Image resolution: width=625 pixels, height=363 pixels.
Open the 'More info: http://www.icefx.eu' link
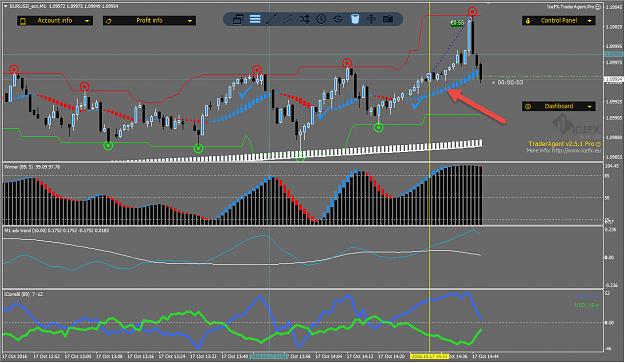563,151
